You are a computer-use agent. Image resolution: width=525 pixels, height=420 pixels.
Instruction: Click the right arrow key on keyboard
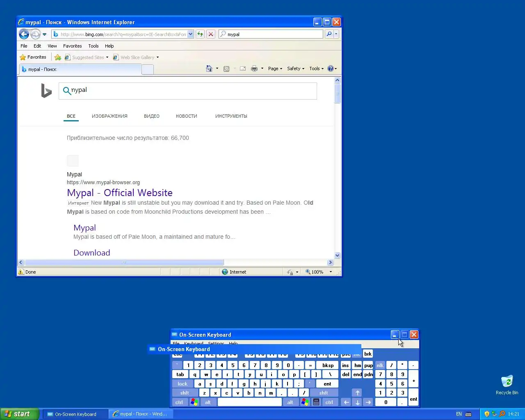pyautogui.click(x=368, y=402)
